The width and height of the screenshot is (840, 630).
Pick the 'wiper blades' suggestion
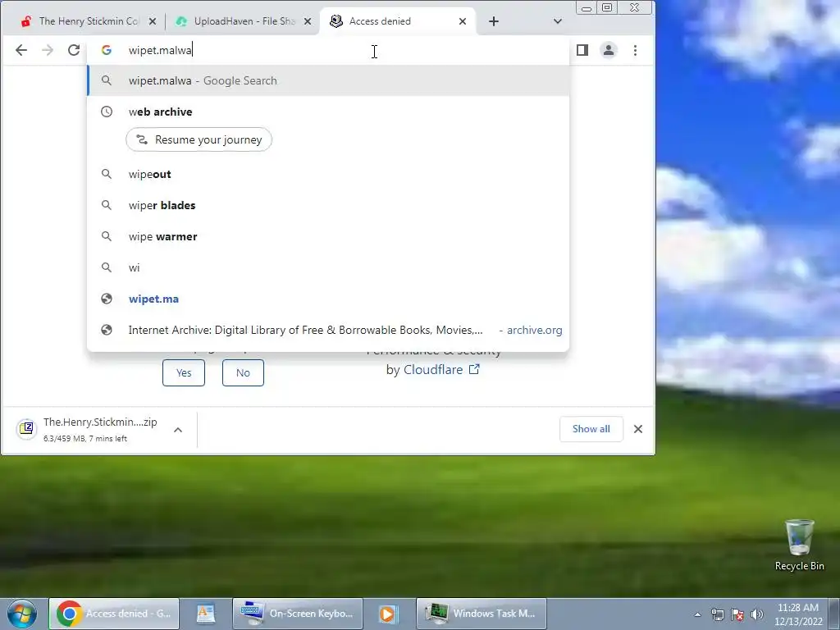coord(328,206)
